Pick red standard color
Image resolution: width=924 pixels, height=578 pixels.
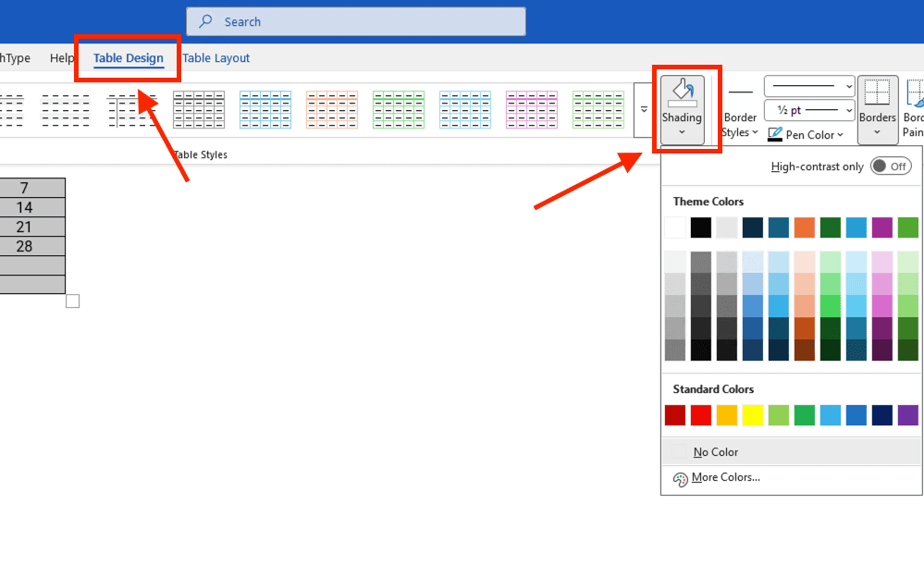click(701, 415)
